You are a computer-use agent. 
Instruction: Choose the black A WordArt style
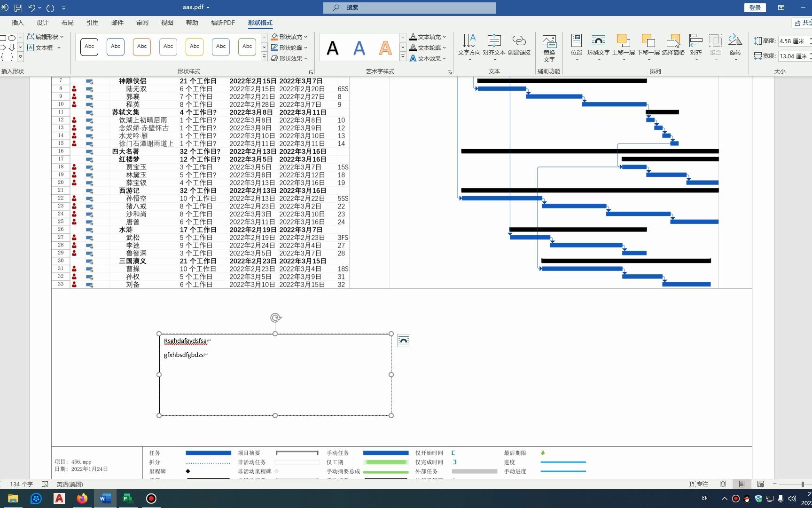[x=333, y=48]
